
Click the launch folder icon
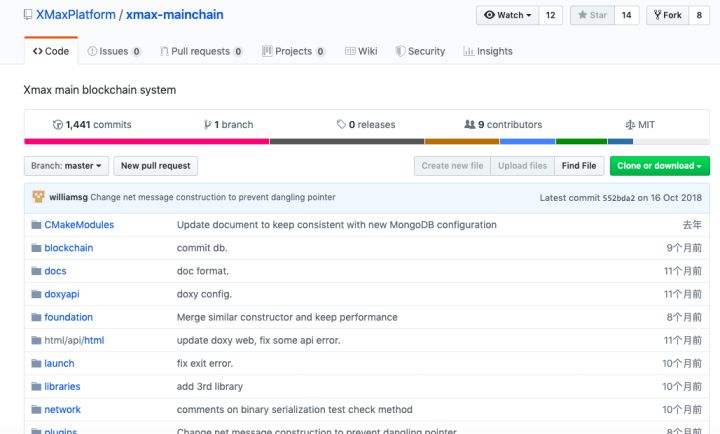click(36, 363)
